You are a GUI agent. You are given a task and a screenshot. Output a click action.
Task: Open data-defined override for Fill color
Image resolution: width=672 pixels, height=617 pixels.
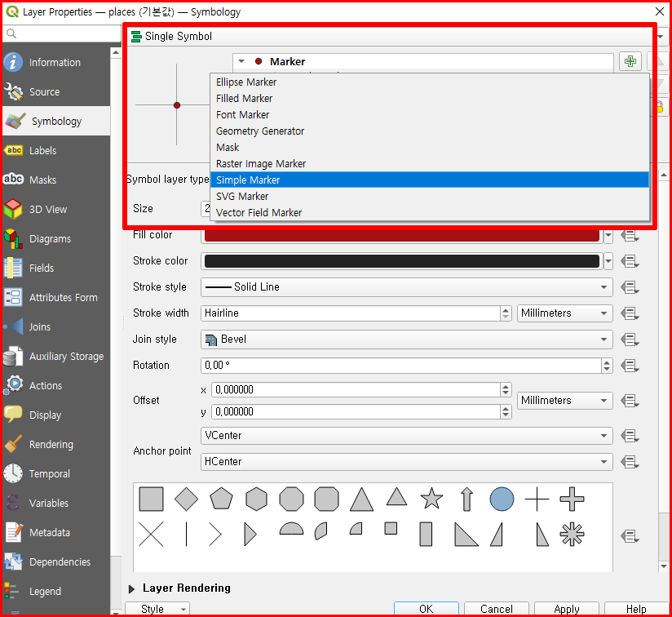click(x=630, y=235)
